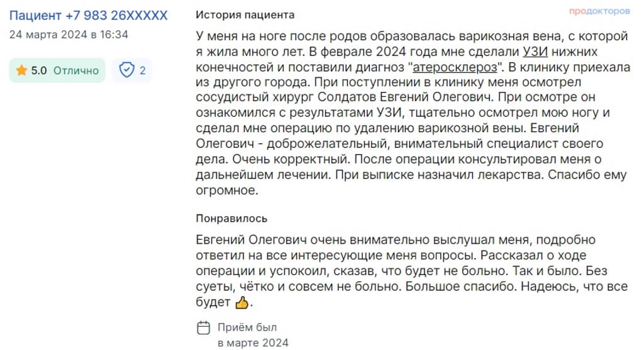Click the verification badge showing 2
The width and height of the screenshot is (644, 350).
[x=132, y=71]
